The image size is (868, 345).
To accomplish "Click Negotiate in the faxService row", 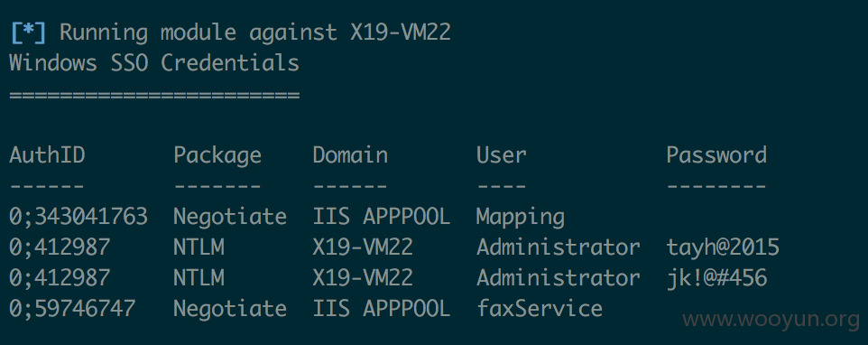I will 230,309.
